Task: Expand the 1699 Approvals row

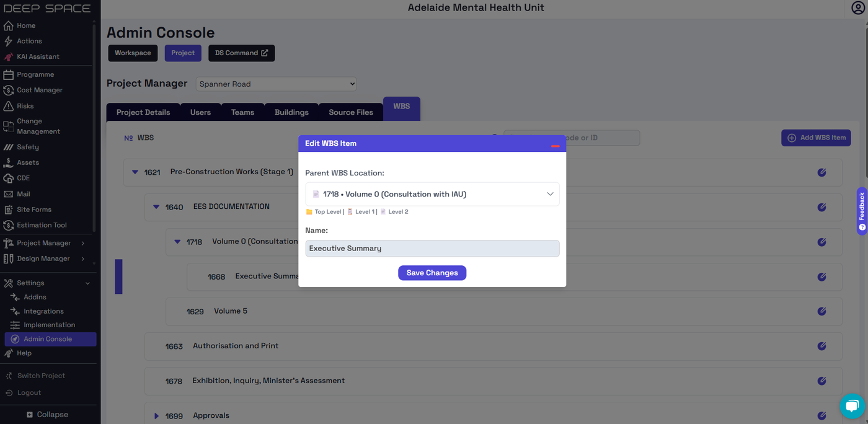Action: (x=156, y=416)
